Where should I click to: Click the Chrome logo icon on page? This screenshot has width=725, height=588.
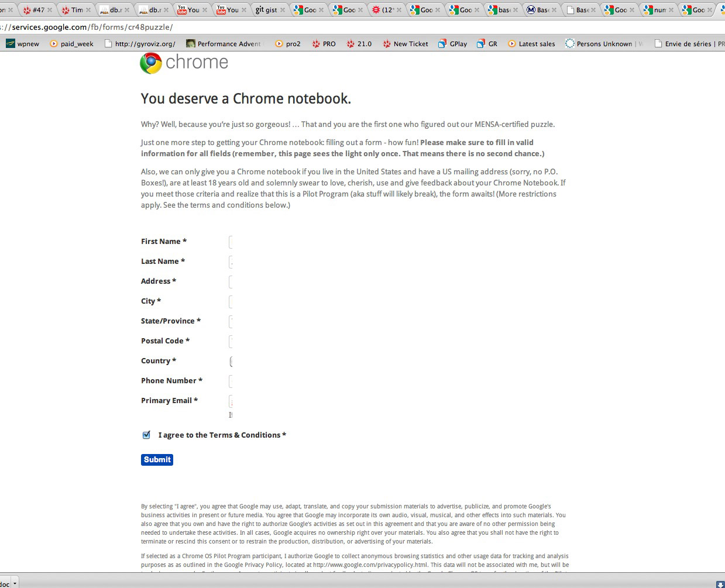(x=151, y=63)
